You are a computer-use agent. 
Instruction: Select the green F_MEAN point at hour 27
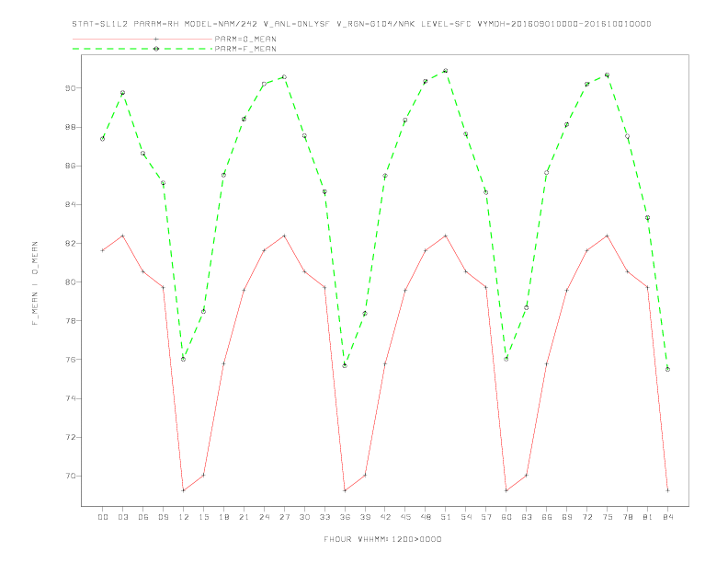tap(284, 77)
